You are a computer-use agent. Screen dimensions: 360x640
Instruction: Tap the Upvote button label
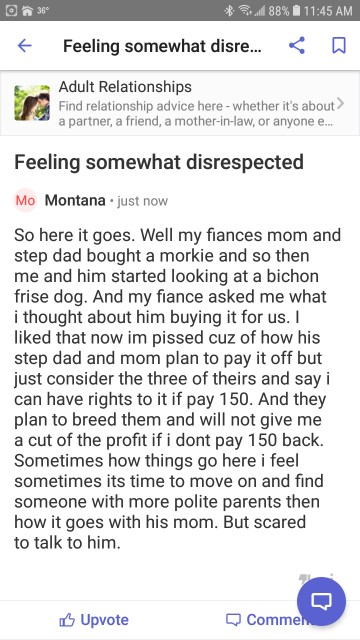point(104,620)
